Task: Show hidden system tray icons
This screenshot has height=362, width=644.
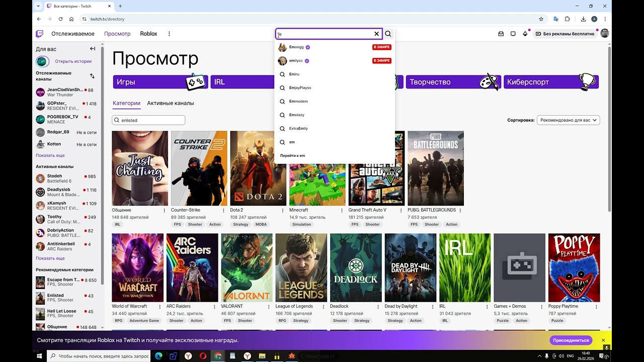Action: point(539,356)
